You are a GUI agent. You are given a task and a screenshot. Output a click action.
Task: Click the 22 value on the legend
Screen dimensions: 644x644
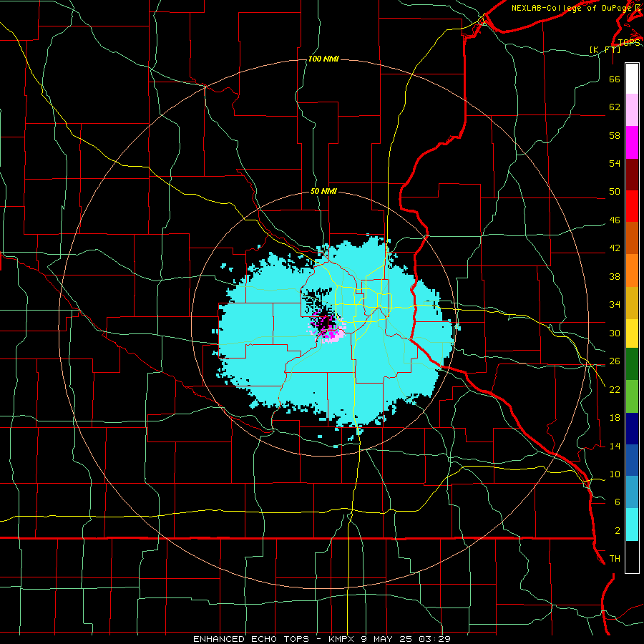(x=615, y=389)
